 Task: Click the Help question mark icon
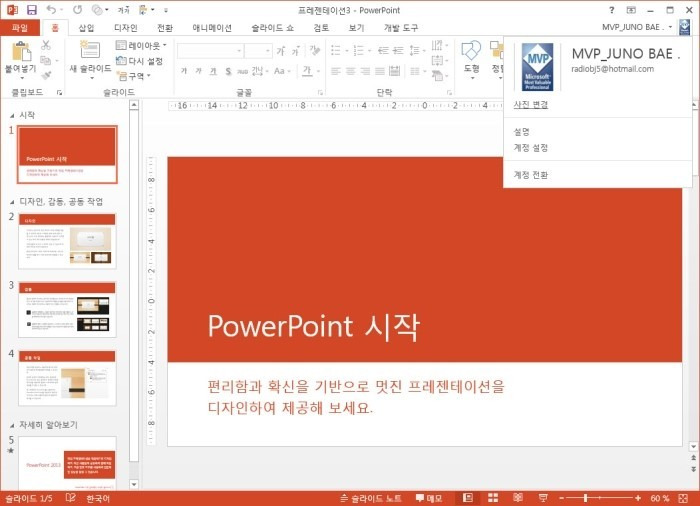point(612,10)
